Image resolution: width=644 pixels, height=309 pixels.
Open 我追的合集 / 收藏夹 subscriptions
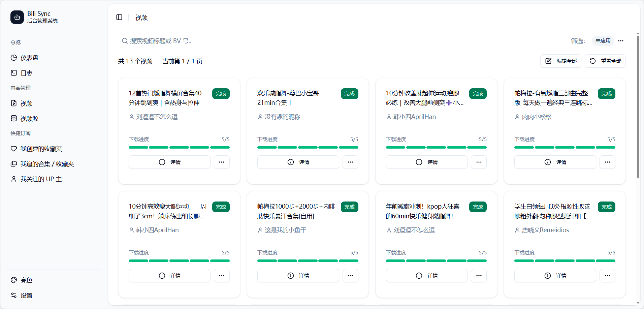[47, 164]
